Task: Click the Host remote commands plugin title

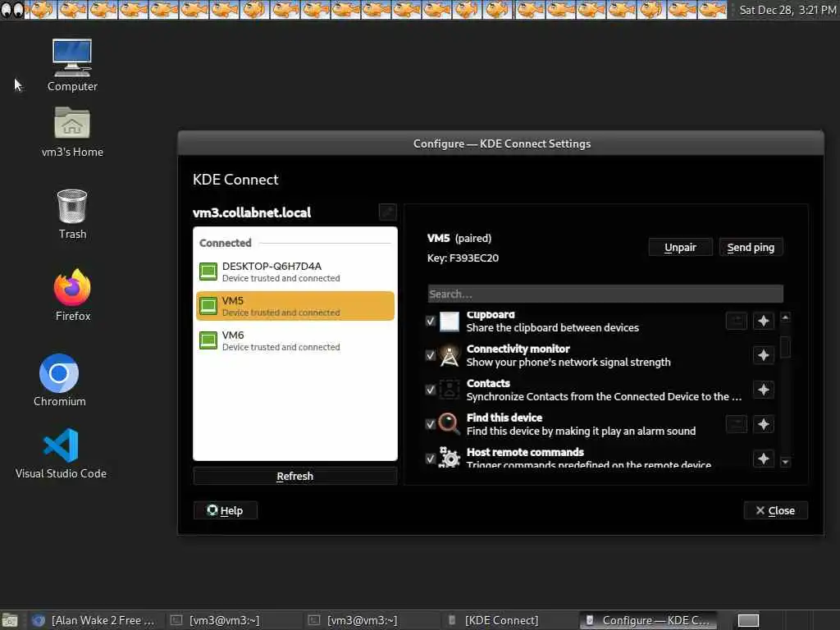Action: 525,452
